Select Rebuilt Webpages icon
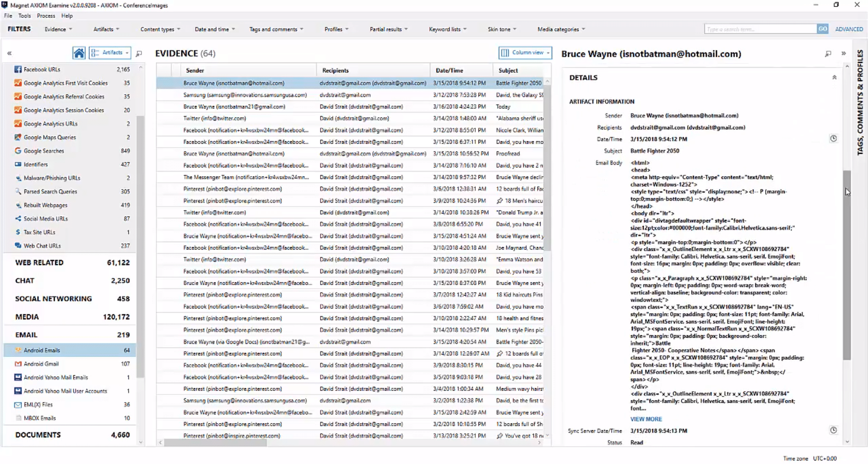Viewport: 868px width, 464px height. point(18,205)
